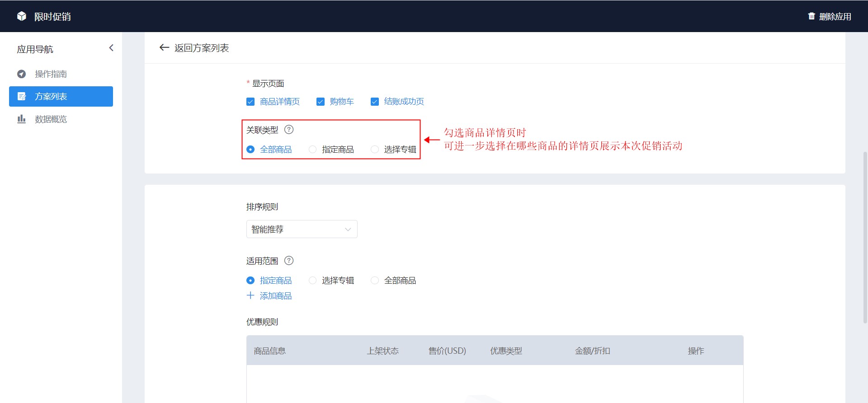The height and width of the screenshot is (403, 868).
Task: Click the 操作 column header
Action: pyautogui.click(x=696, y=351)
